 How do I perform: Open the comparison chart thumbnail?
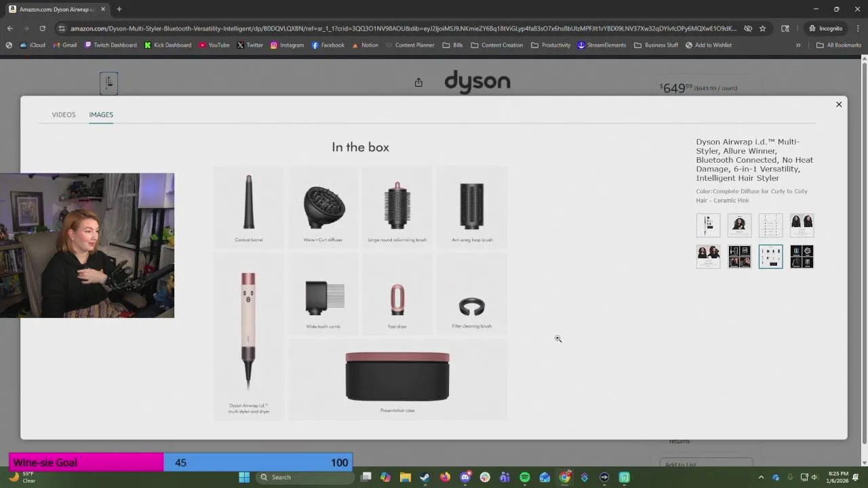click(770, 225)
